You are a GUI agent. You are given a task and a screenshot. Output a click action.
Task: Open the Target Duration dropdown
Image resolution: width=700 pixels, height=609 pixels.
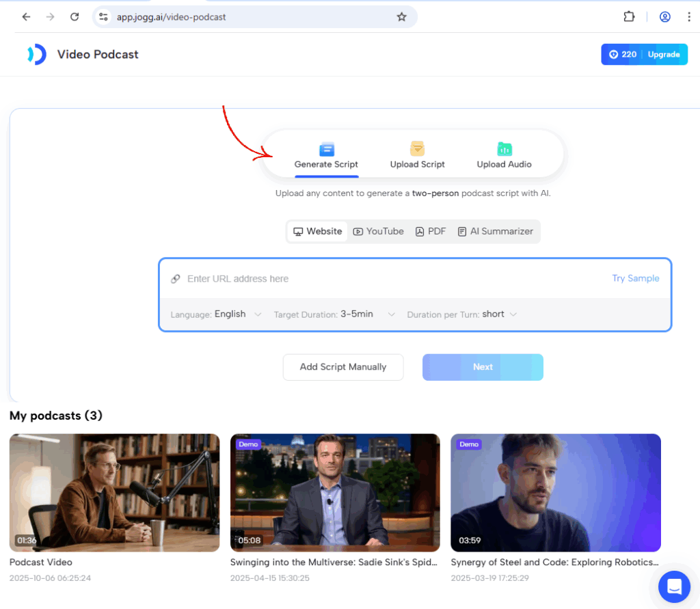coord(368,314)
